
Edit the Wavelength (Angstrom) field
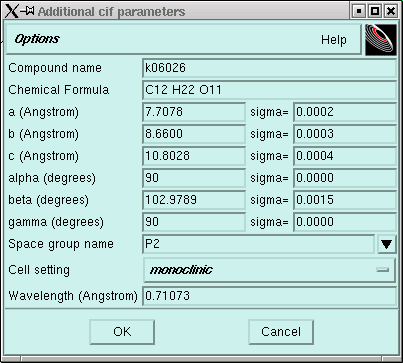269,296
